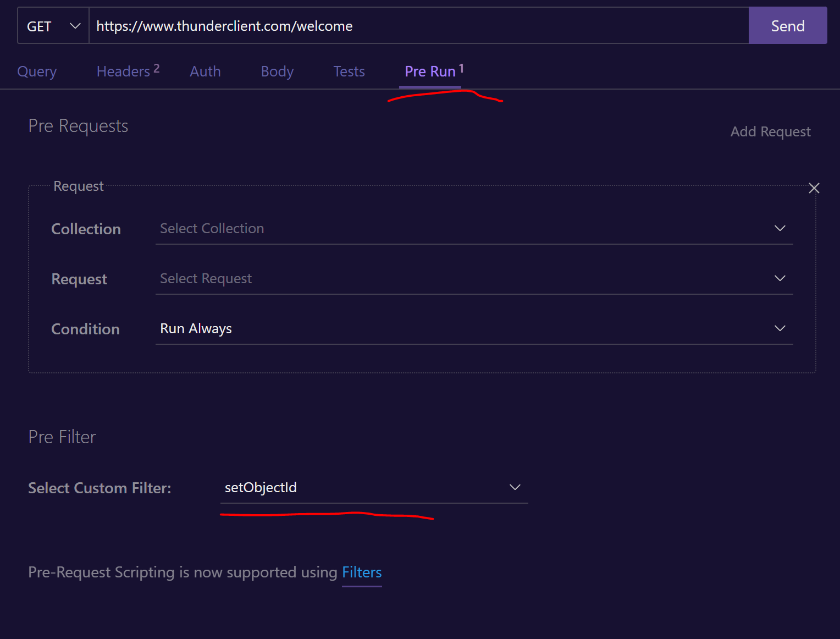Open the GET method selector
This screenshot has height=639, width=840.
coord(52,25)
